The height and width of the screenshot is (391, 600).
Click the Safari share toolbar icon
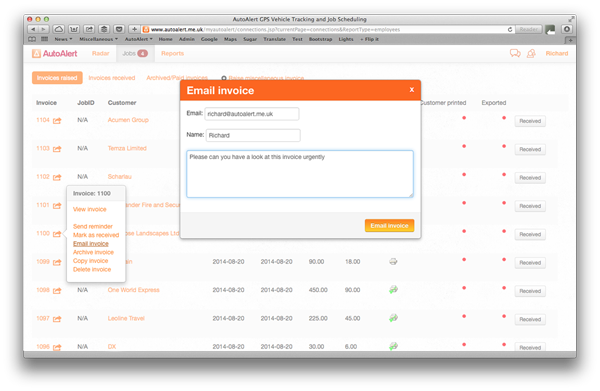89,29
